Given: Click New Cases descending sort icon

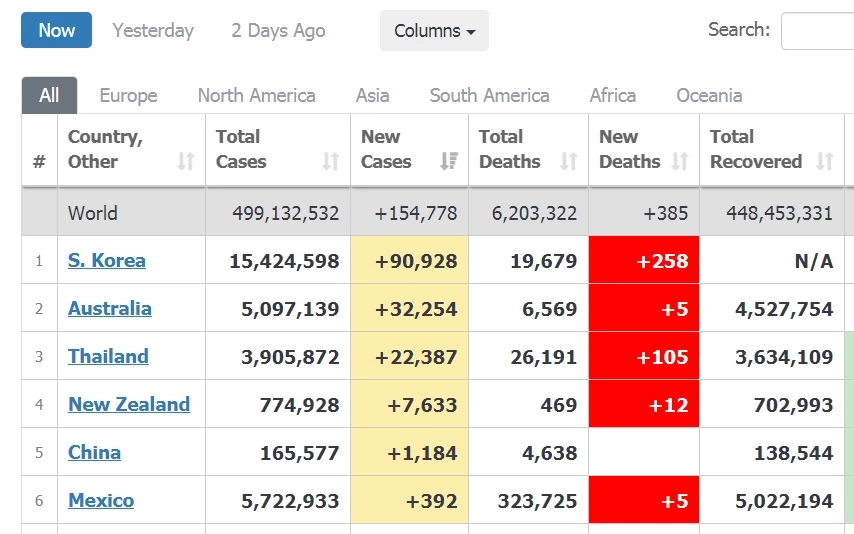Looking at the screenshot, I should [x=449, y=162].
